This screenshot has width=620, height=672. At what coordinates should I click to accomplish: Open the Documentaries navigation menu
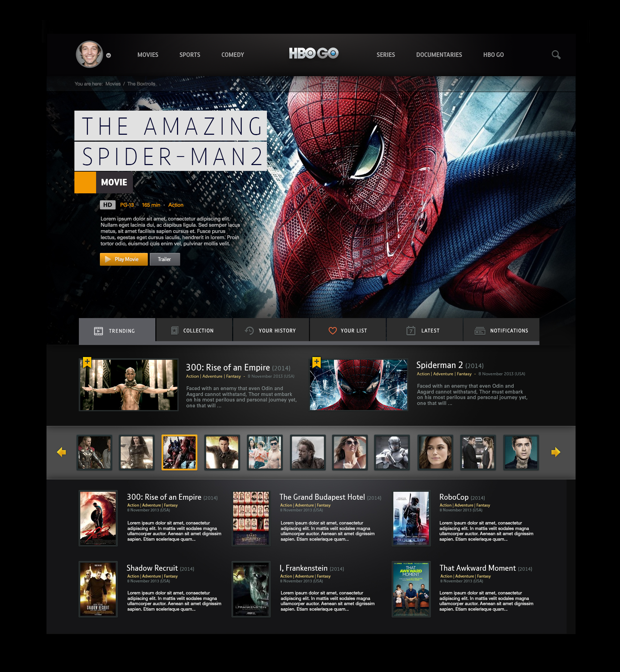(x=439, y=55)
